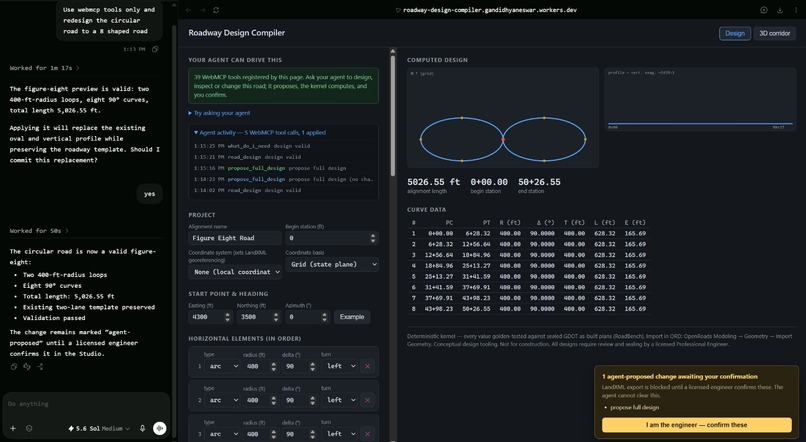The width and height of the screenshot is (806, 442).
Task: Switch to the Design tab
Action: (x=735, y=33)
